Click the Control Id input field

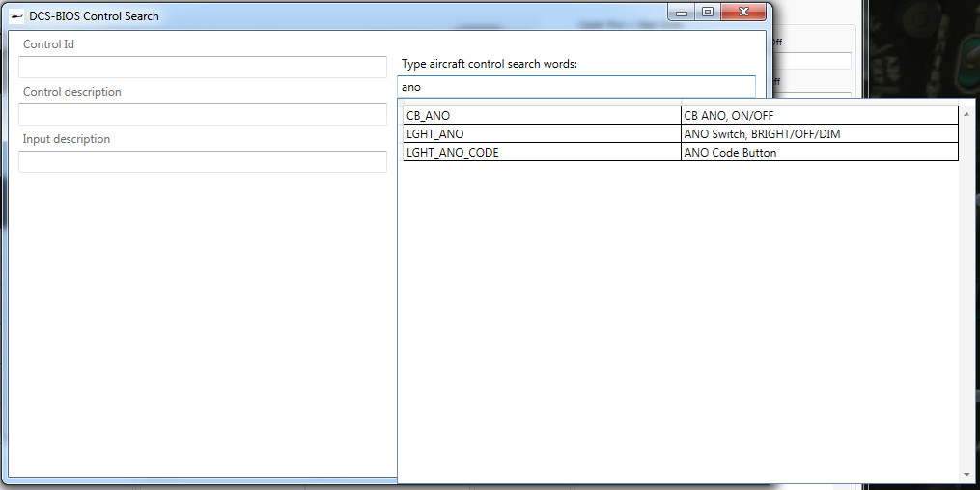(203, 67)
